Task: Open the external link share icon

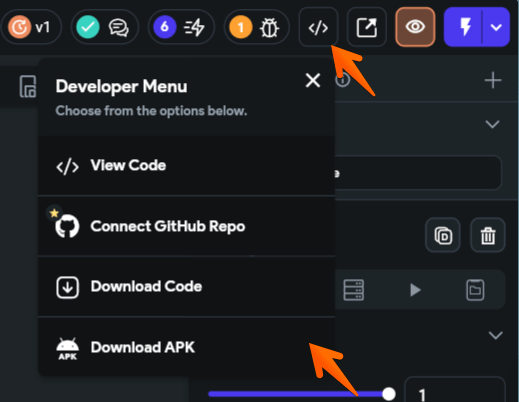Action: (x=367, y=27)
